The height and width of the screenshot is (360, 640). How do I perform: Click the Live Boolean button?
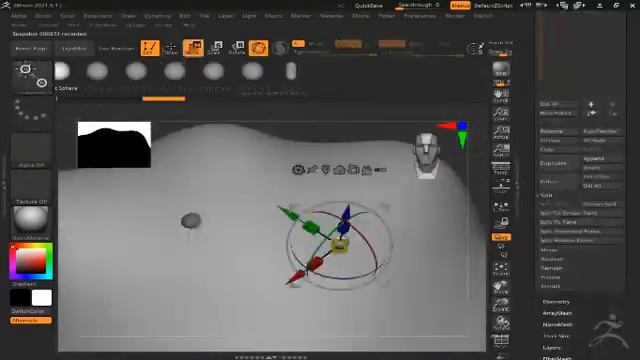click(x=116, y=49)
